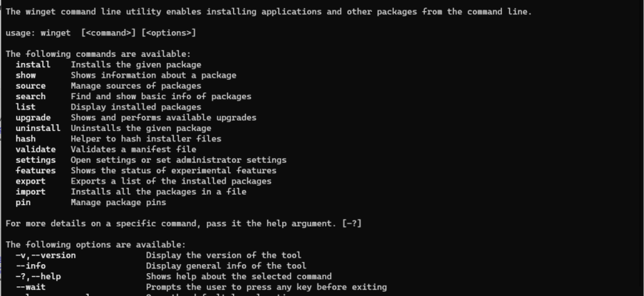Image resolution: width=644 pixels, height=296 pixels.
Task: Click the '-v,--version' option text
Action: pos(46,256)
